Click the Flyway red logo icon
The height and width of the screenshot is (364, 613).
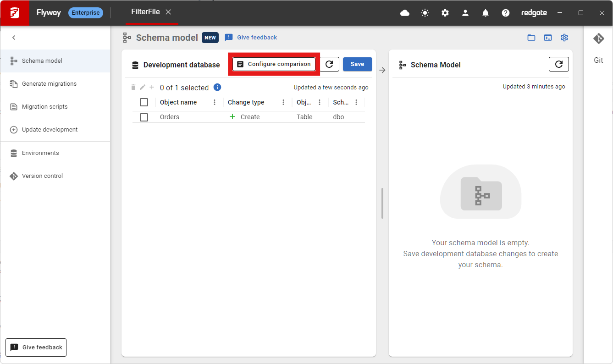15,13
